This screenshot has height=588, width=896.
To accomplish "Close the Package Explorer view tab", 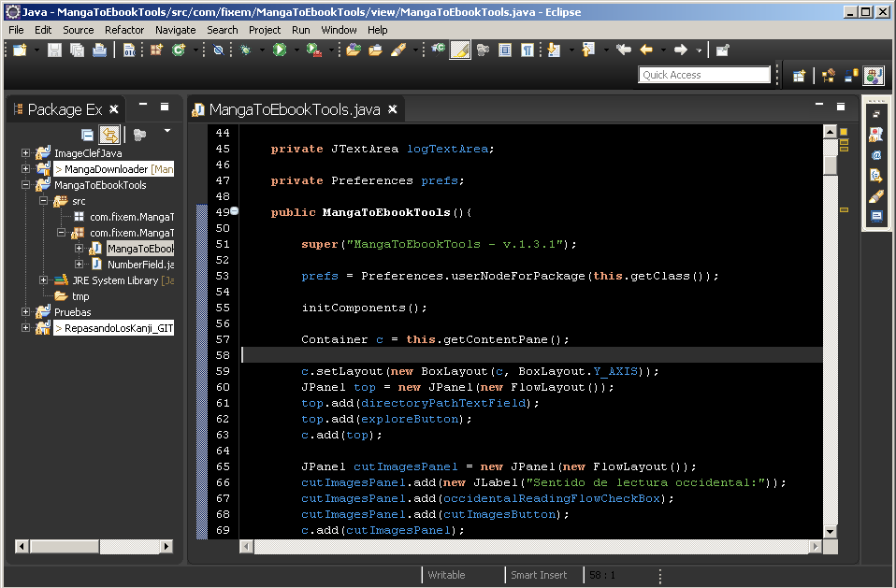I will click(114, 109).
